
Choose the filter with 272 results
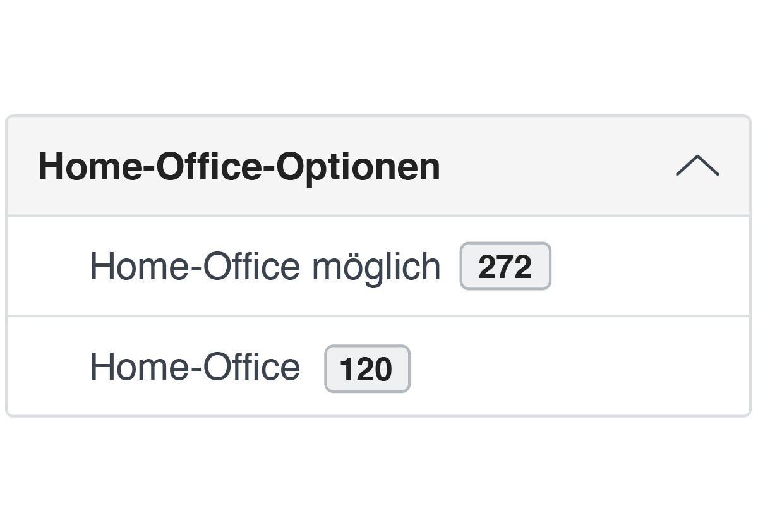265,266
